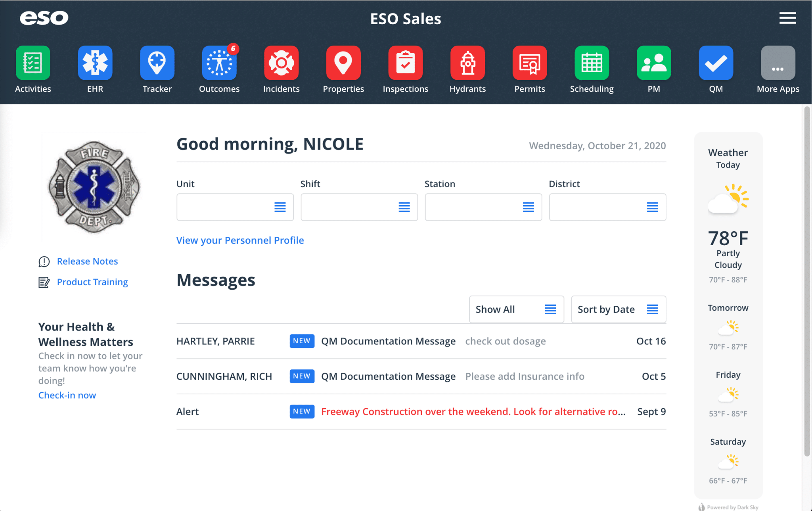Open the Sort by Date dropdown
This screenshot has height=511, width=812.
(x=619, y=309)
